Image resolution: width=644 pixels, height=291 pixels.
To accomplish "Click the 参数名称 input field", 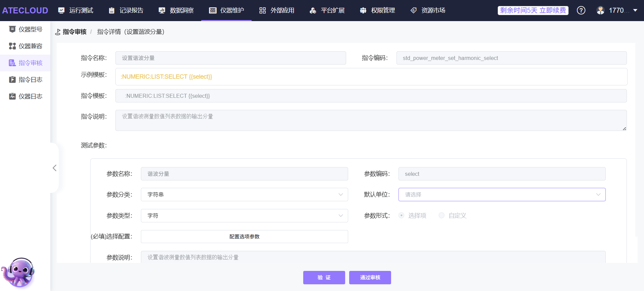I will coord(245,174).
